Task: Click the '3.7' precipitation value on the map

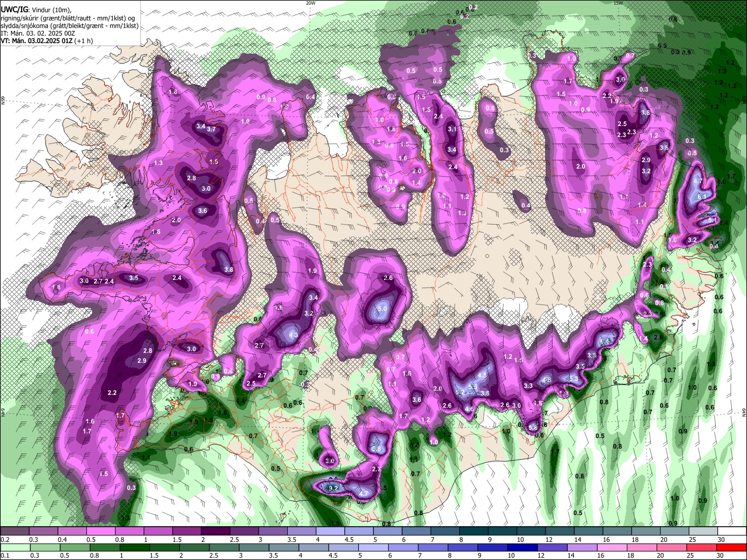Action: click(211, 129)
